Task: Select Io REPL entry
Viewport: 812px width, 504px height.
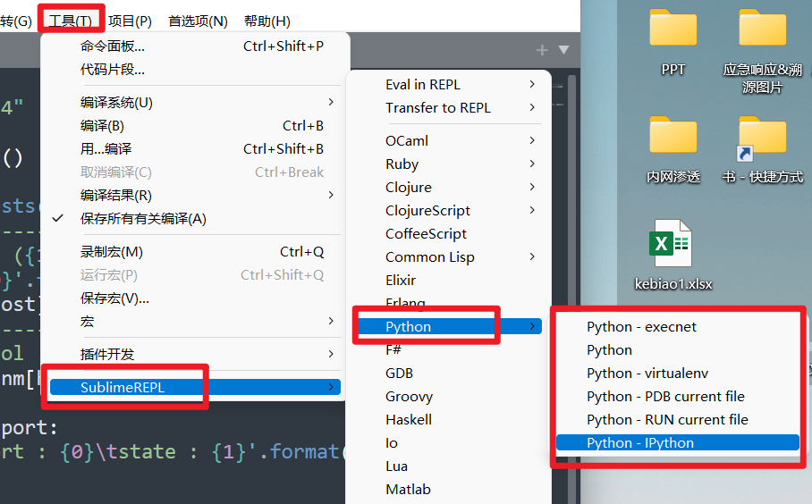Action: 448,443
